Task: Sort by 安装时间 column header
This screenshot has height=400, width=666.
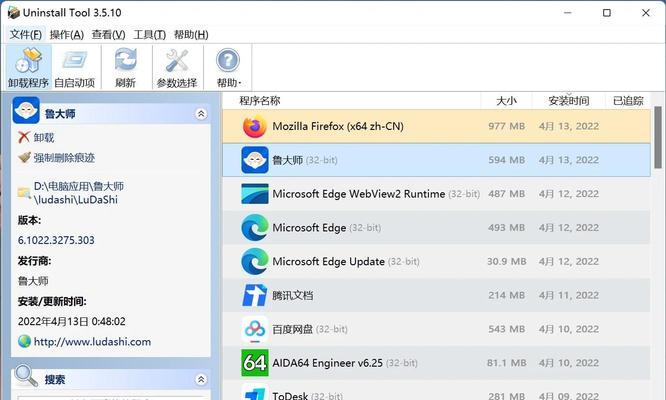Action: click(568, 101)
